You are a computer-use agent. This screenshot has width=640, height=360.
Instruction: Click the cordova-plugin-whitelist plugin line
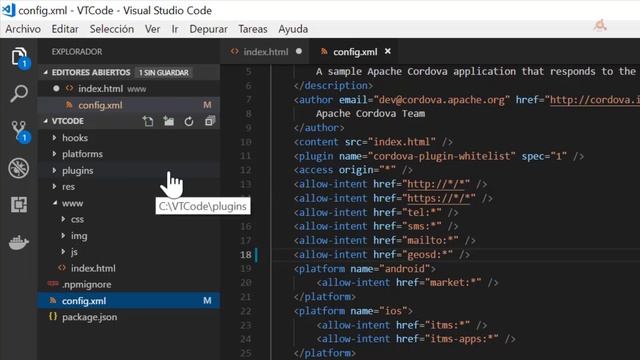(x=438, y=156)
